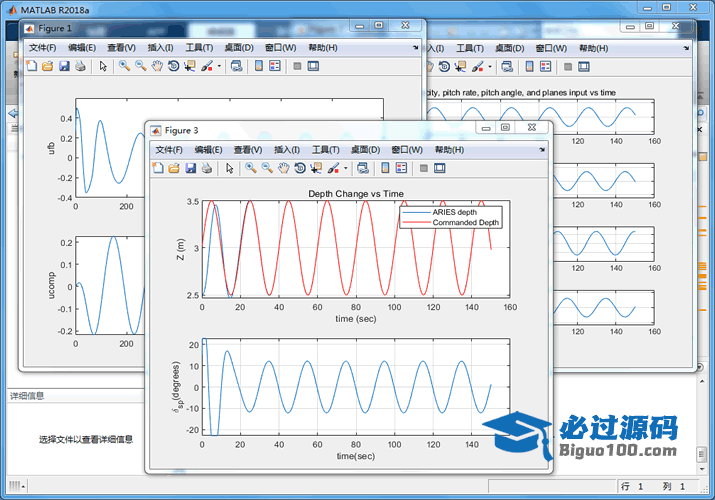Image resolution: width=715 pixels, height=500 pixels.
Task: Activate Zoom Out tool in Figure 1
Action: [140, 66]
